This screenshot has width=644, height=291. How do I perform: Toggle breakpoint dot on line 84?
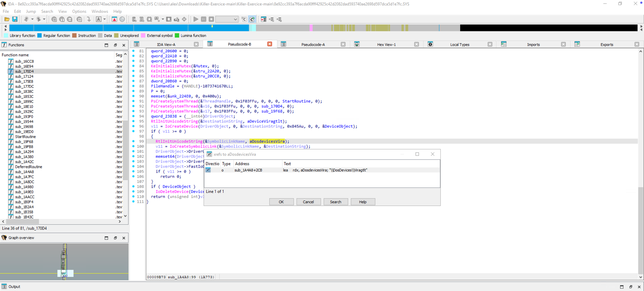[x=133, y=66]
